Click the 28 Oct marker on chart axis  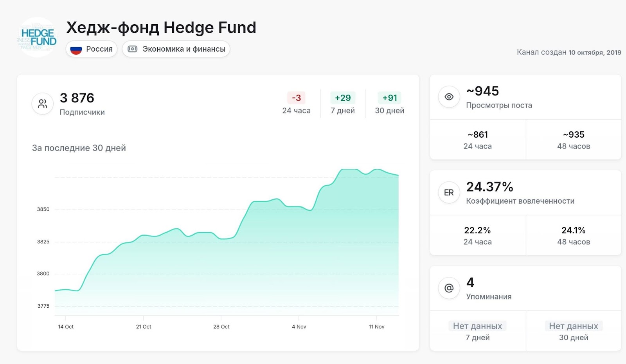221,326
